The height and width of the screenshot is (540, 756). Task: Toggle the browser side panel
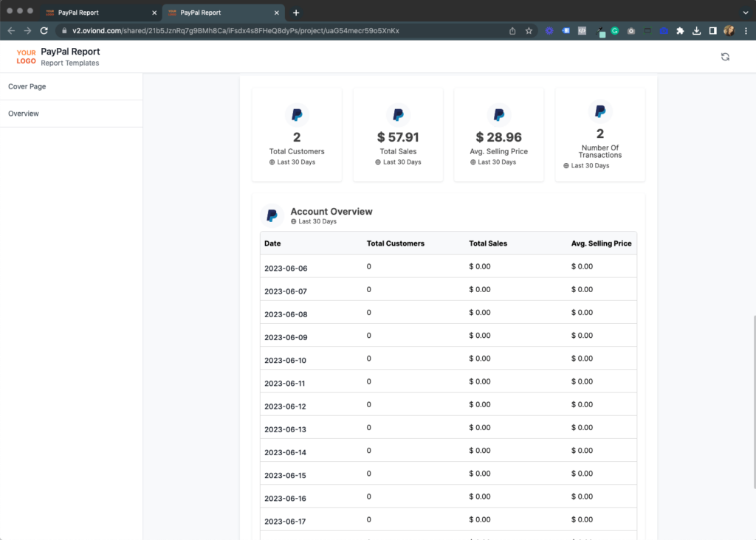(712, 31)
